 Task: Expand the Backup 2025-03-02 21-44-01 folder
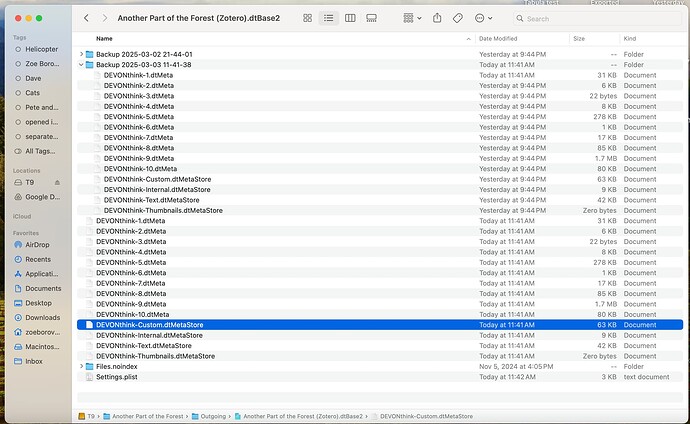click(x=81, y=54)
